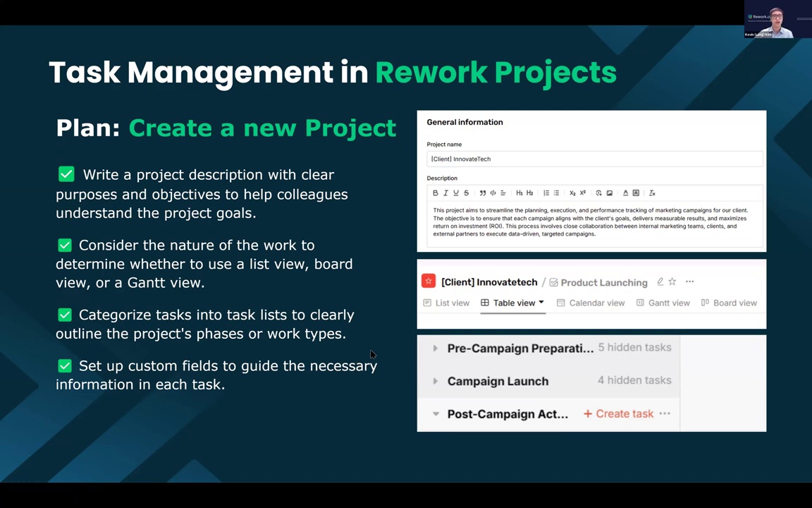This screenshot has height=508, width=812.
Task: Change the text background highlight color
Action: [636, 193]
